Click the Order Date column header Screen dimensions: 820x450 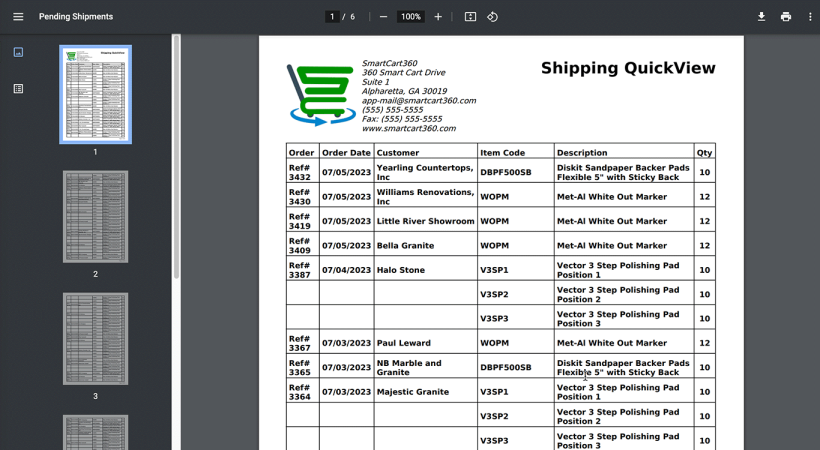point(346,153)
